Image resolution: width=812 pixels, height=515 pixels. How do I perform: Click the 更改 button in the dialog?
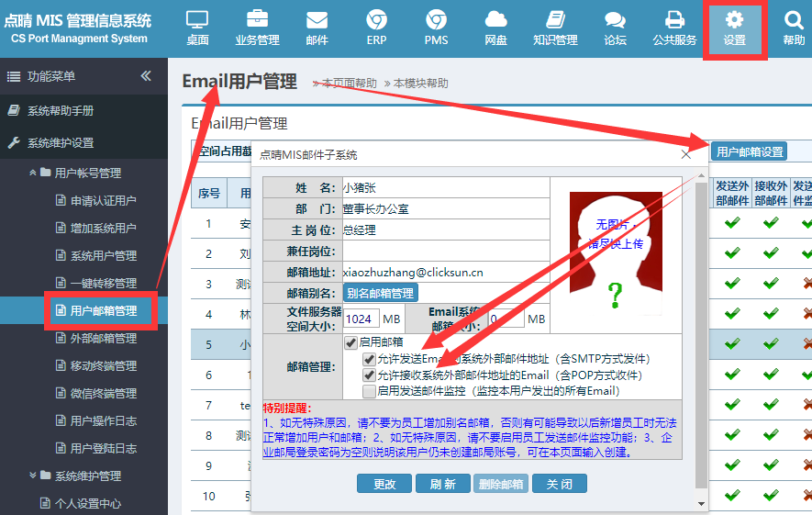tap(384, 484)
